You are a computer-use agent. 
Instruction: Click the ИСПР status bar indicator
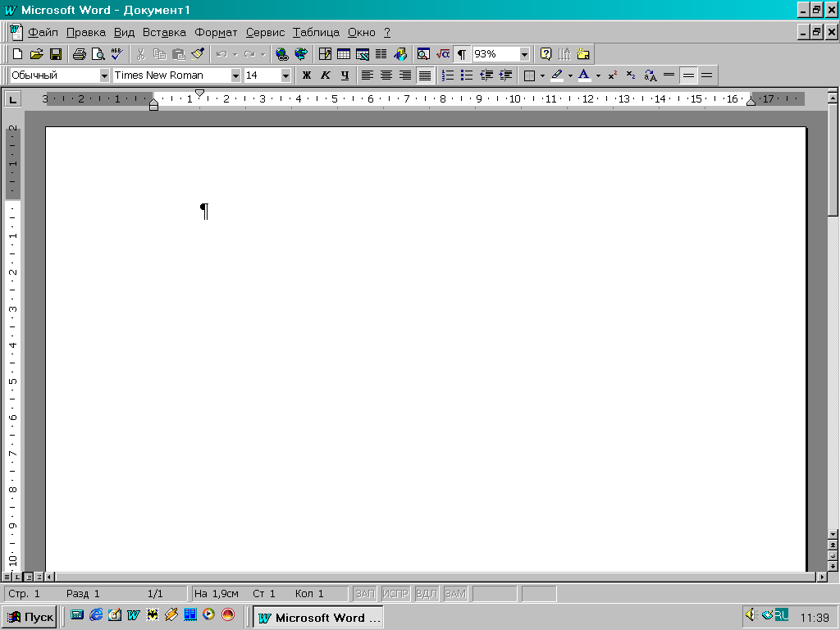tap(395, 594)
